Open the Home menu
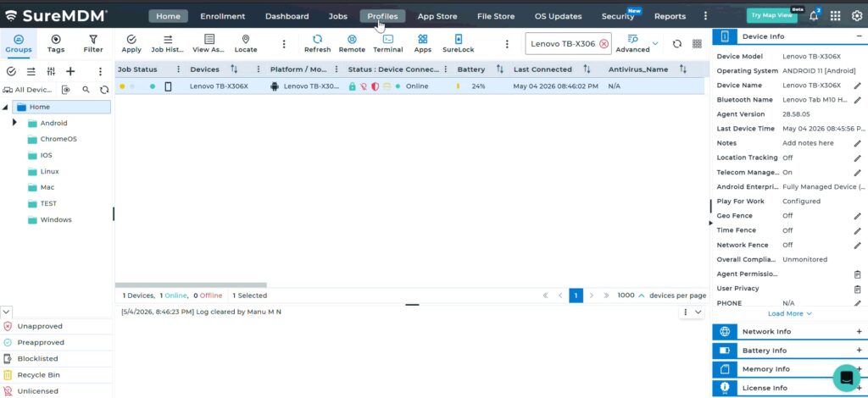 pyautogui.click(x=169, y=16)
